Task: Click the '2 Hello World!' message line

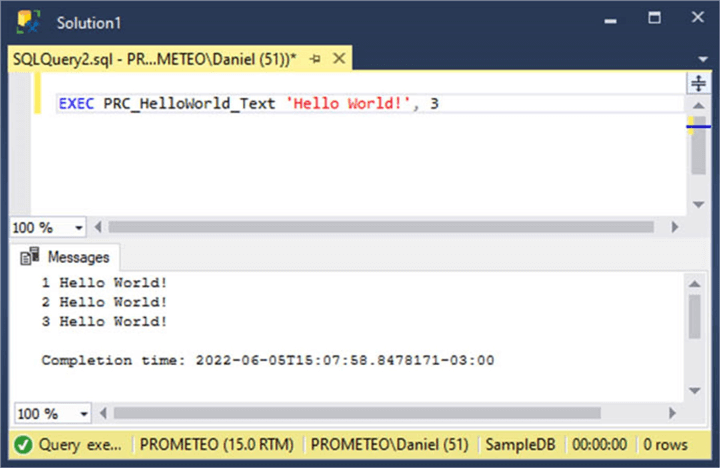Action: (x=104, y=302)
